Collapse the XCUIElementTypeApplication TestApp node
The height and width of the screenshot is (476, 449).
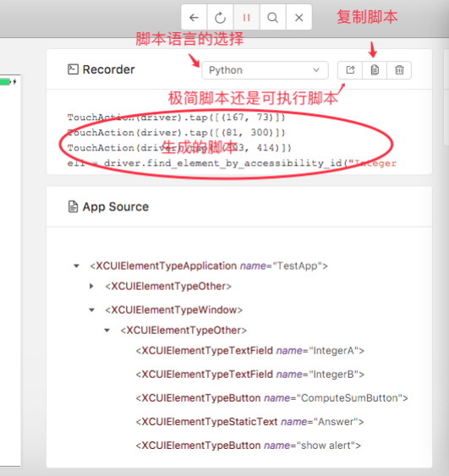pyautogui.click(x=76, y=266)
